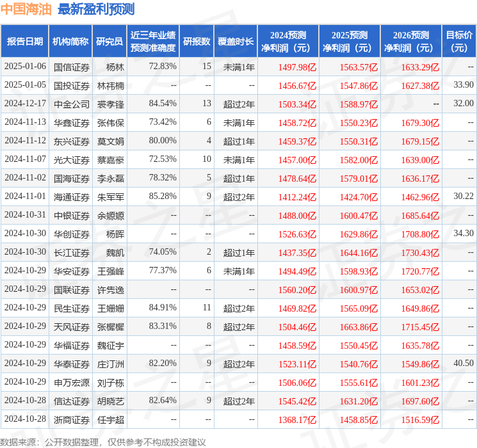
Task: Select the 国海证券 institution cell
Action: (x=72, y=178)
